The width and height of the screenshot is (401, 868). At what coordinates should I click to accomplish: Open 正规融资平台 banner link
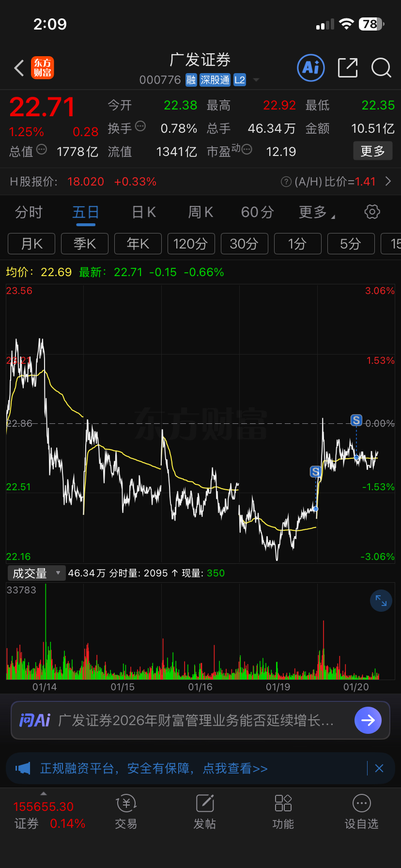pos(154,769)
